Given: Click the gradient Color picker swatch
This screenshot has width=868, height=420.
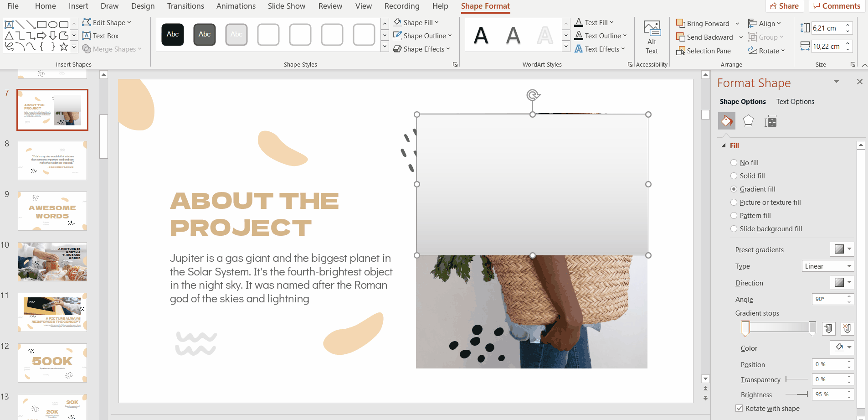Looking at the screenshot, I should (x=842, y=347).
